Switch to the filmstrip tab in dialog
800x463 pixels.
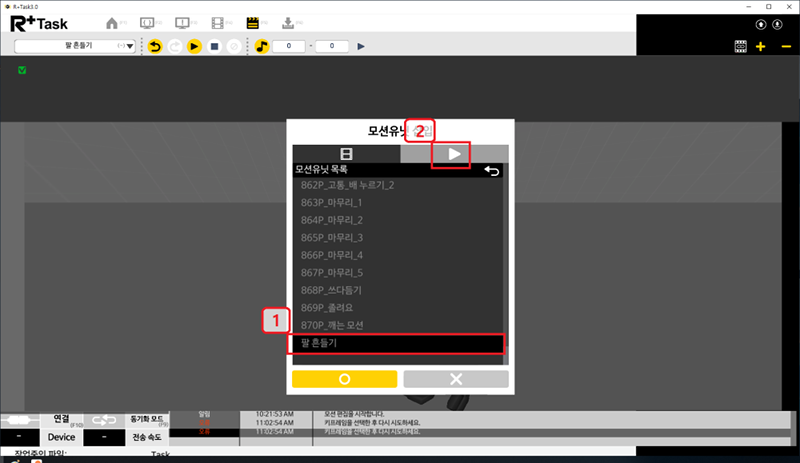point(346,154)
